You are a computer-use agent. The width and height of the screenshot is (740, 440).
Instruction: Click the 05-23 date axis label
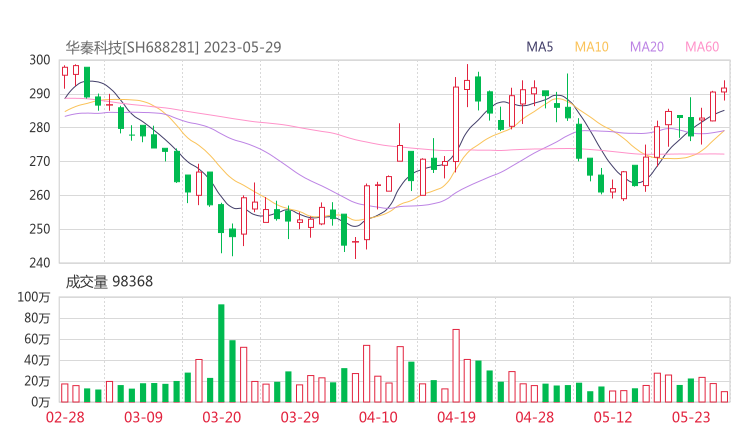point(691,417)
